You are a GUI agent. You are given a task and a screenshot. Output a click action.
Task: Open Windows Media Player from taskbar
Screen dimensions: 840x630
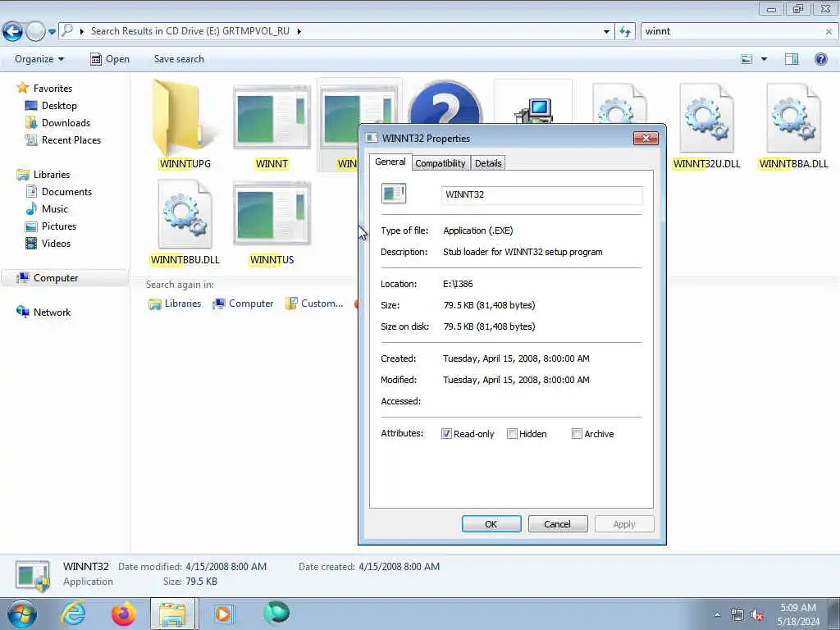[x=223, y=614]
